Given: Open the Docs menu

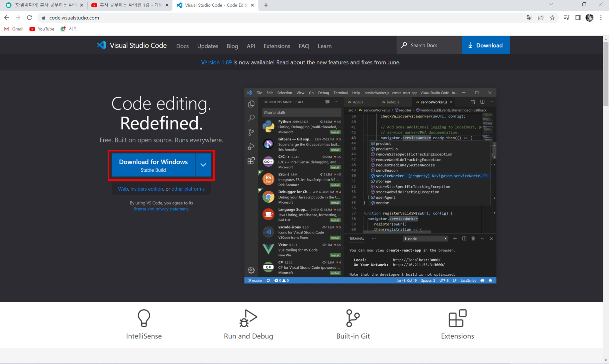Looking at the screenshot, I should coord(182,46).
